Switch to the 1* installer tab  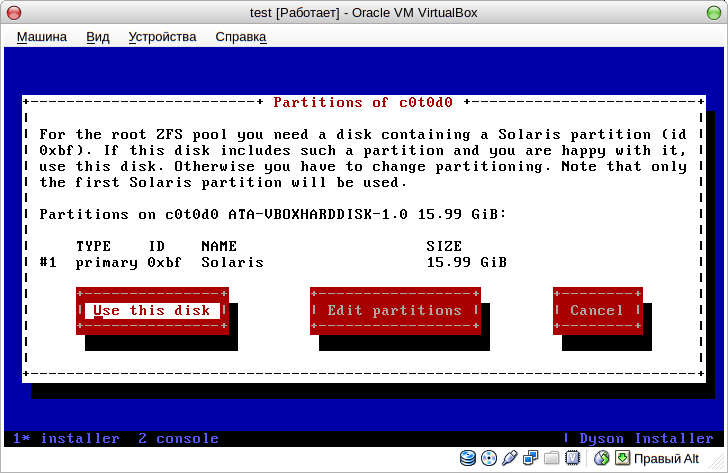coord(66,438)
